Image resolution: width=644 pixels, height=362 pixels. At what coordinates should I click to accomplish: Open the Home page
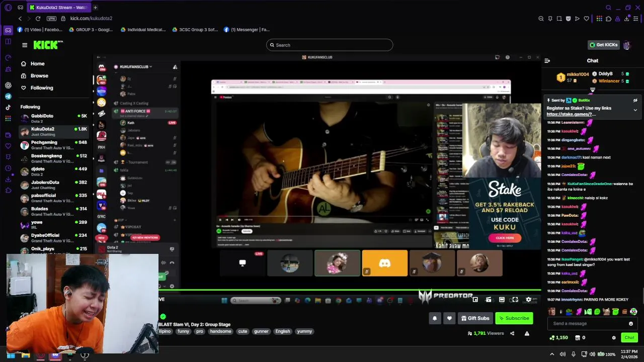tap(37, 64)
